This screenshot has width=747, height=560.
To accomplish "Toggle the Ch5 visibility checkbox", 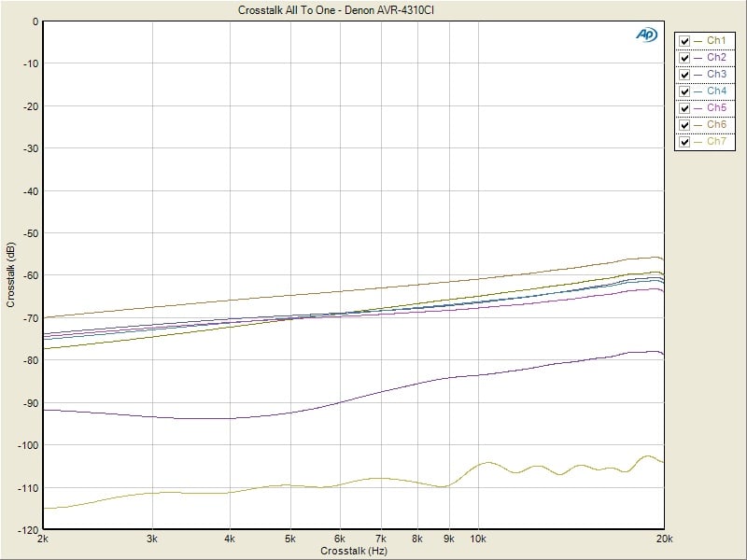I will pyautogui.click(x=684, y=108).
